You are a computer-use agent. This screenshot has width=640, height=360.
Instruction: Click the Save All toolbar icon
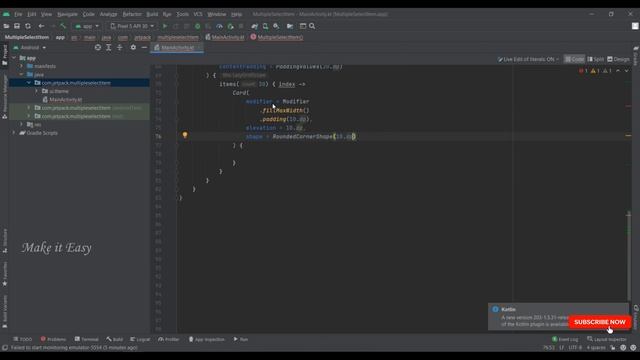pyautogui.click(x=17, y=26)
